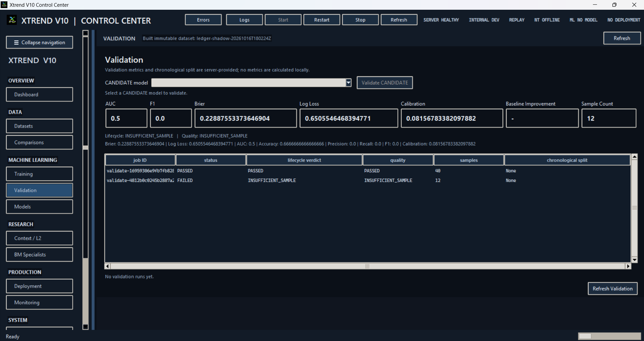This screenshot has width=644, height=341.
Task: Stop the server
Action: [x=360, y=20]
